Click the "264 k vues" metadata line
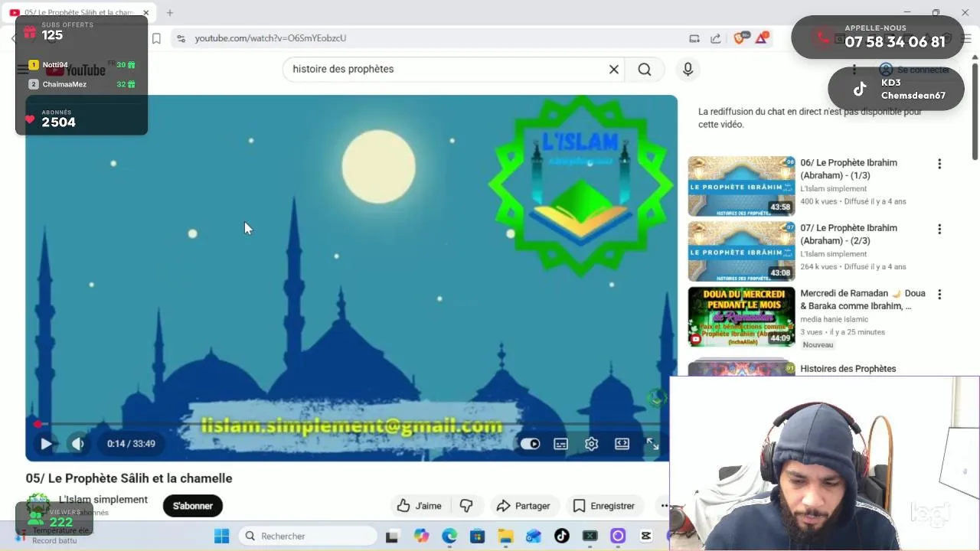The height and width of the screenshot is (551, 980). (x=853, y=267)
